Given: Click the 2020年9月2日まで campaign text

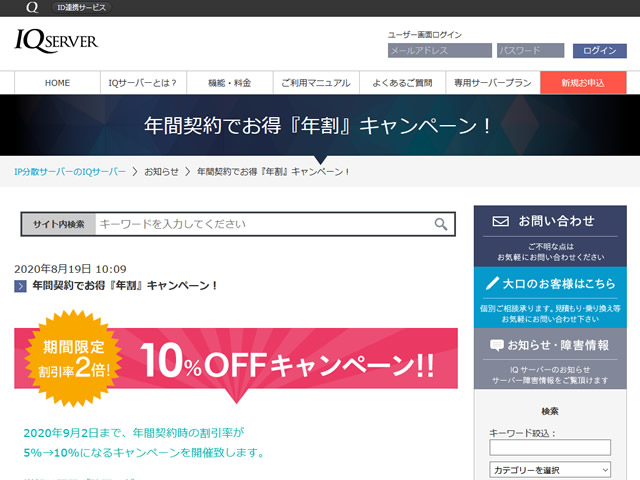Looking at the screenshot, I should point(133,433).
